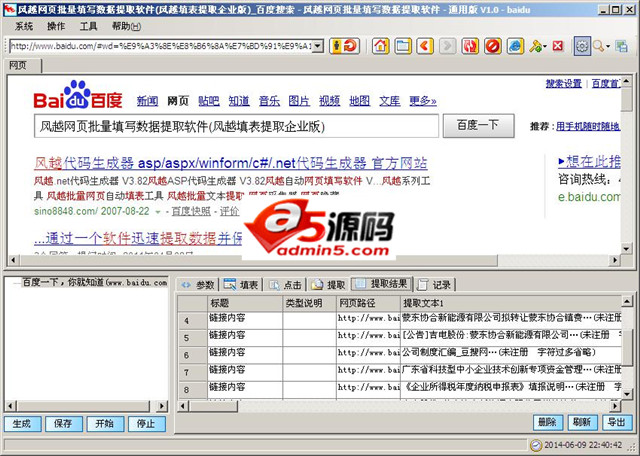Image resolution: width=640 pixels, height=456 pixels.
Task: Click the 保存 button
Action: [x=64, y=424]
